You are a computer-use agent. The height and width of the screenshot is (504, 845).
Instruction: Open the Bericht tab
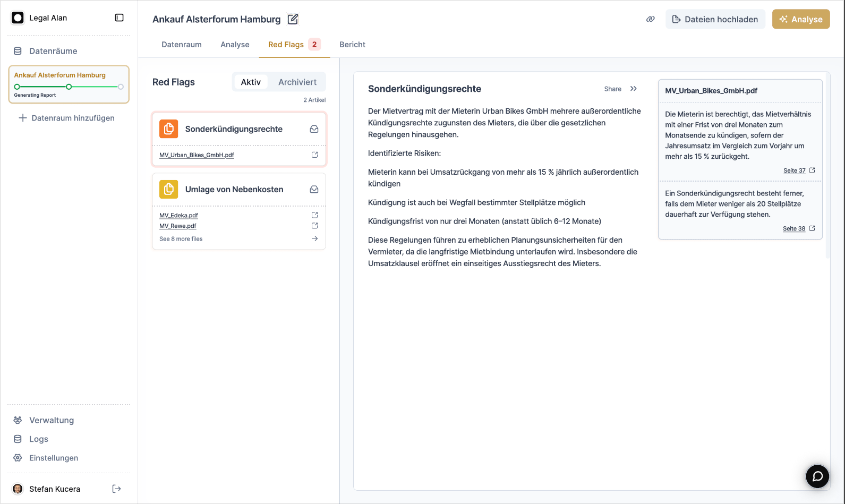coord(352,45)
